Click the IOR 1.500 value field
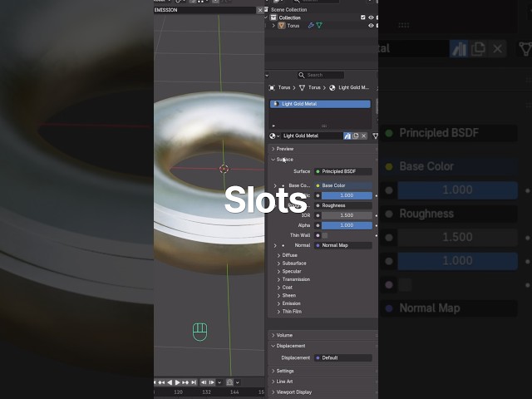Screen dimensions: 532x399 [347, 215]
